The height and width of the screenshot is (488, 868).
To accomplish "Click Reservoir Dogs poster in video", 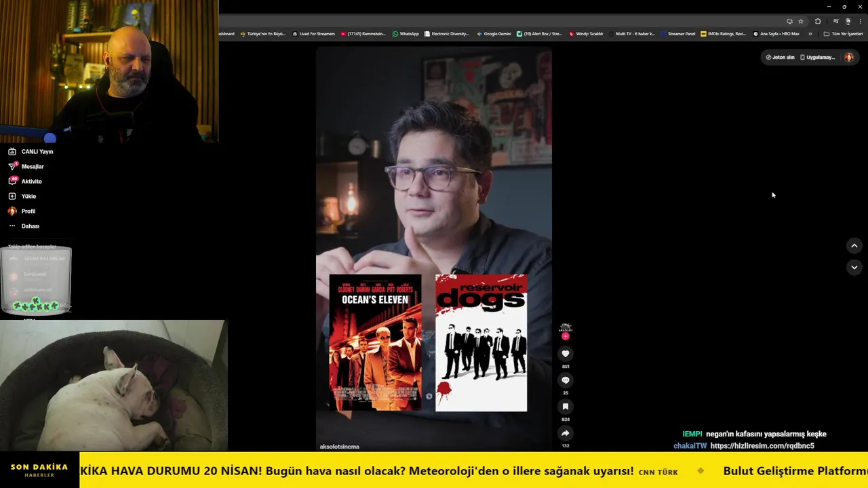I will [481, 343].
